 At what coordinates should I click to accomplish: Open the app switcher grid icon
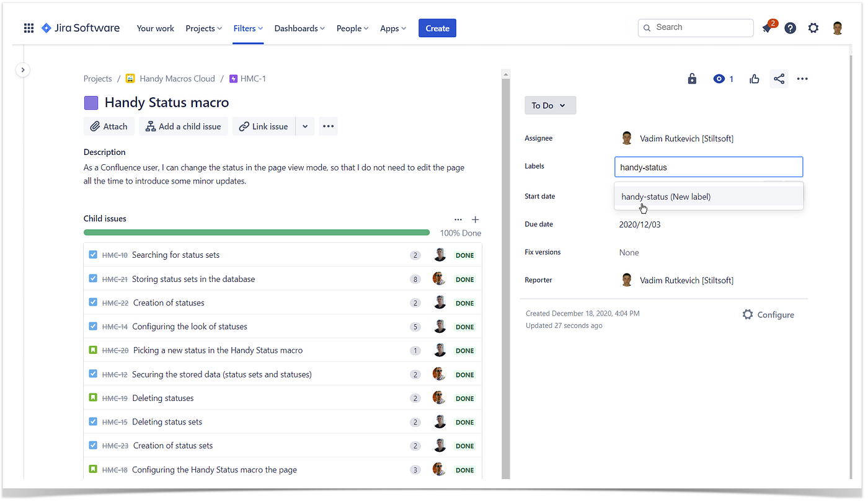tap(29, 28)
